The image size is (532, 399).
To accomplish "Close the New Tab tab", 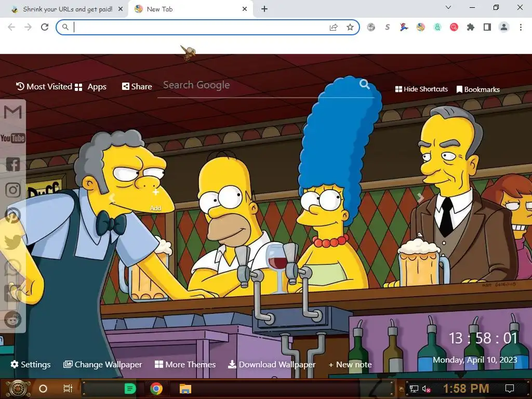I will coord(245,9).
